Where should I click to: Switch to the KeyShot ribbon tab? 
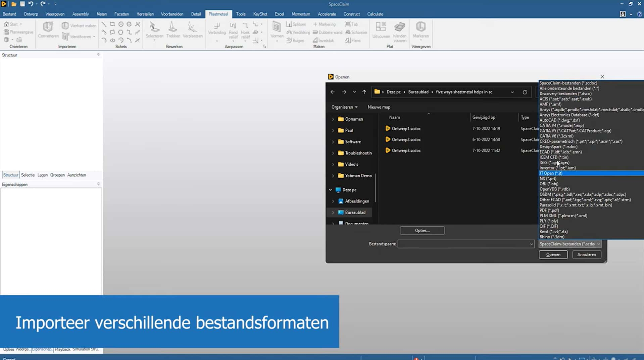(x=260, y=14)
